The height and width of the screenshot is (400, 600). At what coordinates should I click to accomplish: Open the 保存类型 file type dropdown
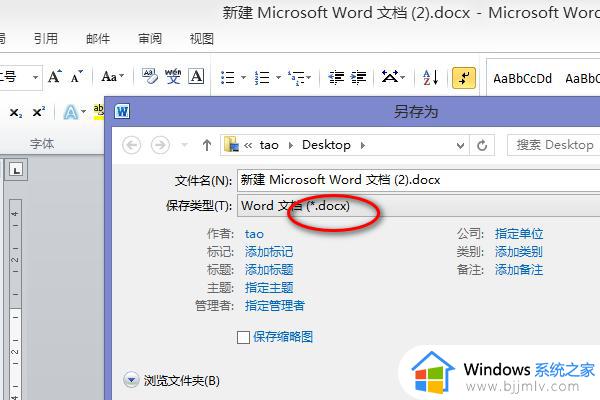tap(419, 206)
